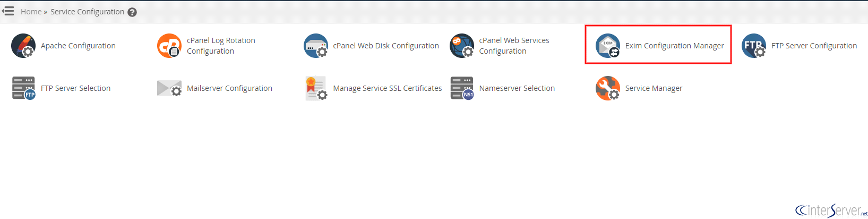
Task: Click the cPanel Log Rotation Configuration text
Action: tap(221, 46)
